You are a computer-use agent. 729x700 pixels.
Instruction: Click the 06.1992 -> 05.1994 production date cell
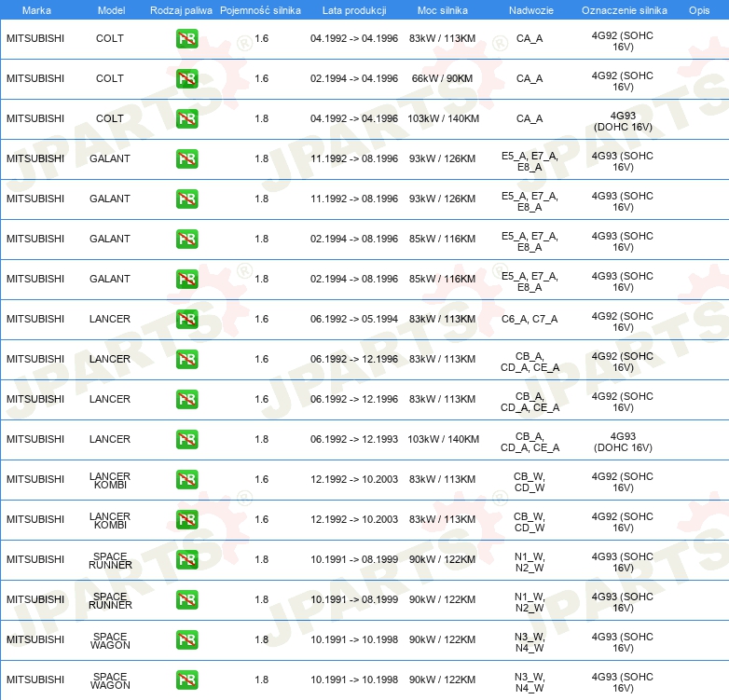click(x=353, y=320)
